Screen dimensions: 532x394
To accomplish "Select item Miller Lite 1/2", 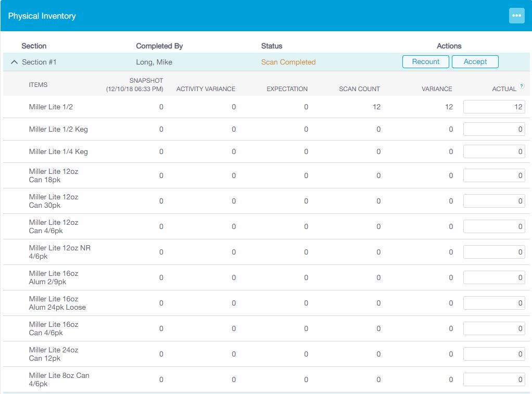I will (x=51, y=107).
